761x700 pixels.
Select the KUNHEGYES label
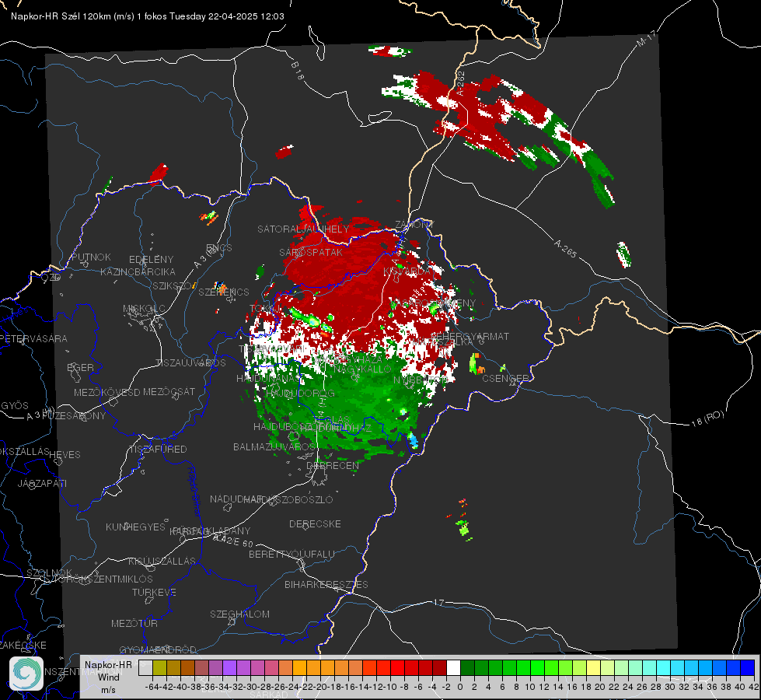pos(135,527)
